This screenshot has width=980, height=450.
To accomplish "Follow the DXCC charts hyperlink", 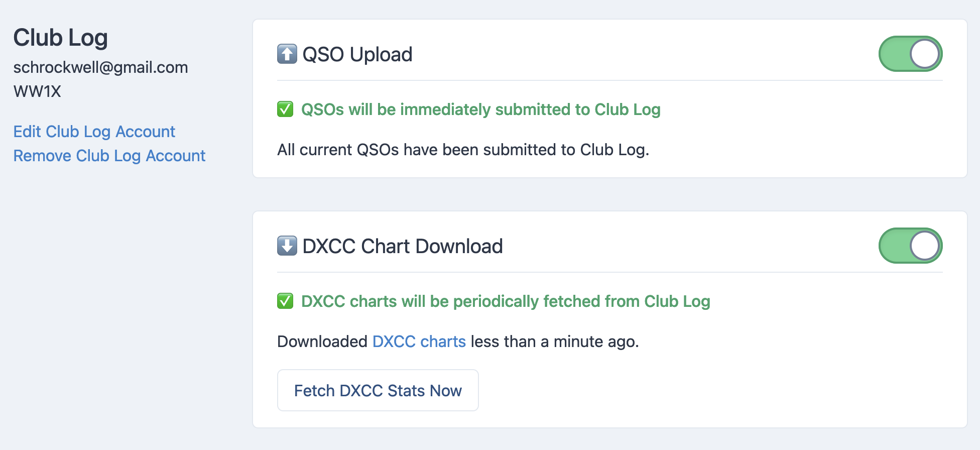I will click(419, 342).
